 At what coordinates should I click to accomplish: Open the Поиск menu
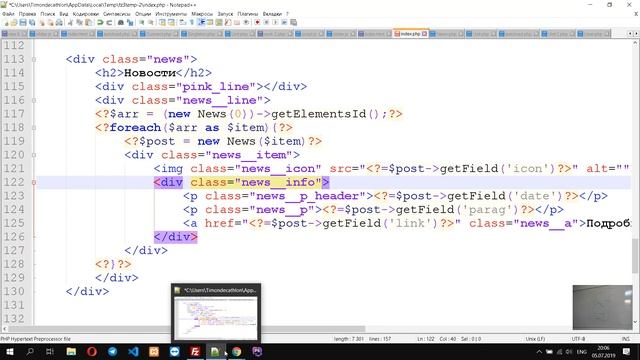(x=47, y=14)
